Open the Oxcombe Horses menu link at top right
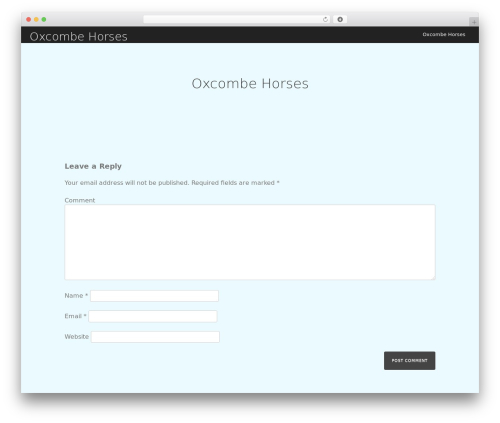 444,34
